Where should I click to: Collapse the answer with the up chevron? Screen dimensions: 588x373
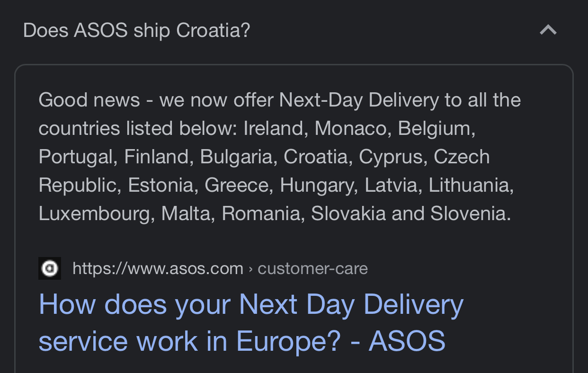point(548,30)
